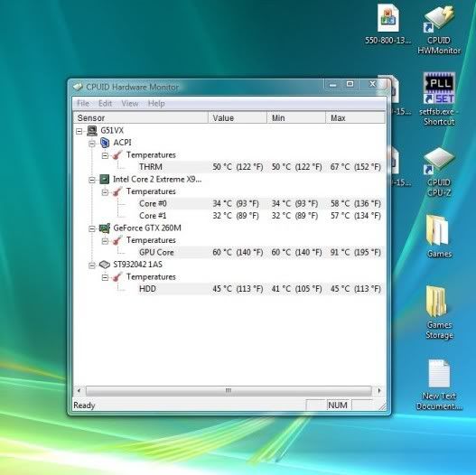Screen dimensions: 476x475
Task: Maximize the CPUID Hardware Monitor window
Action: 350,84
